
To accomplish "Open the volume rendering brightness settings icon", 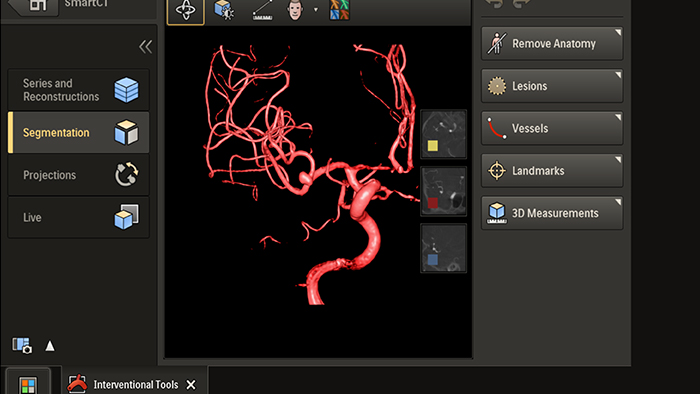I will click(x=224, y=10).
